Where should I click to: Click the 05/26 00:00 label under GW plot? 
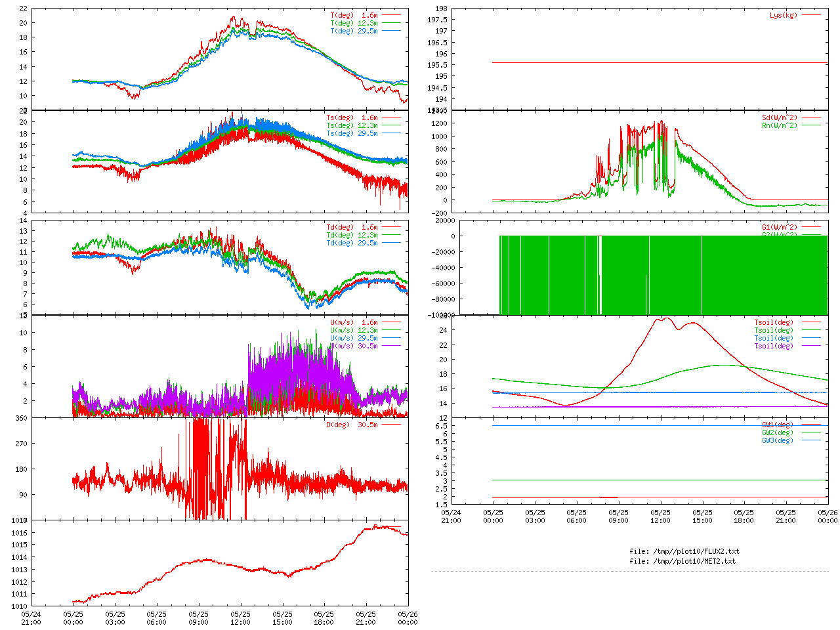click(828, 516)
